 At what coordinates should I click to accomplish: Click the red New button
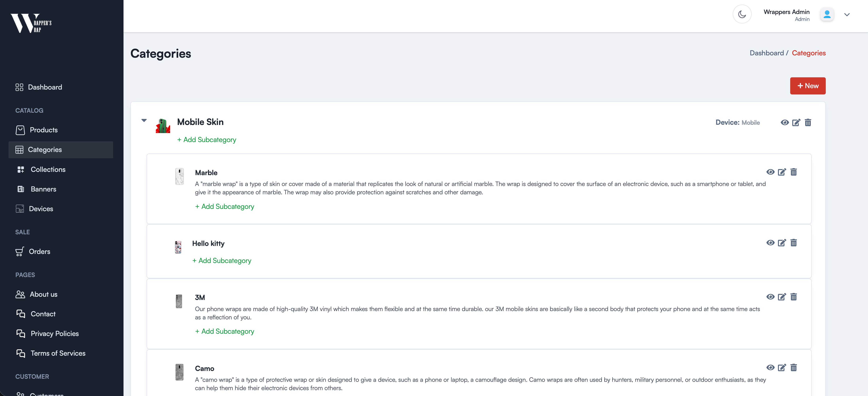coord(807,86)
